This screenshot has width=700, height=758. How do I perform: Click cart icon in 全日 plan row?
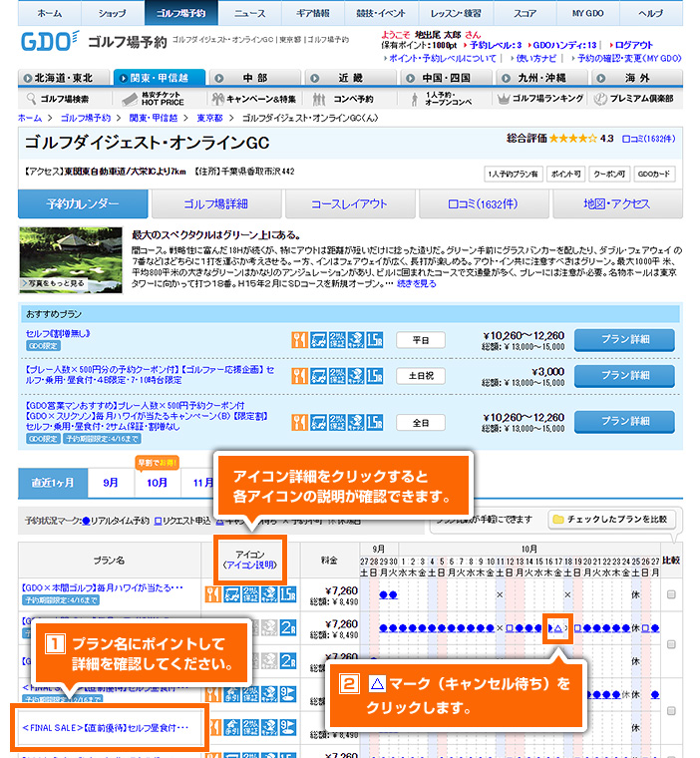318,423
